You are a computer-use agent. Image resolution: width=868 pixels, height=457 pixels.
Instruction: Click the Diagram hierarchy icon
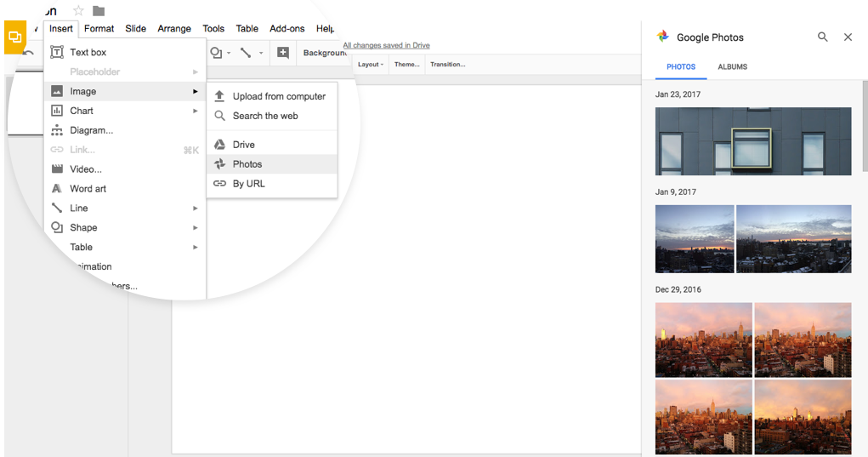point(56,130)
